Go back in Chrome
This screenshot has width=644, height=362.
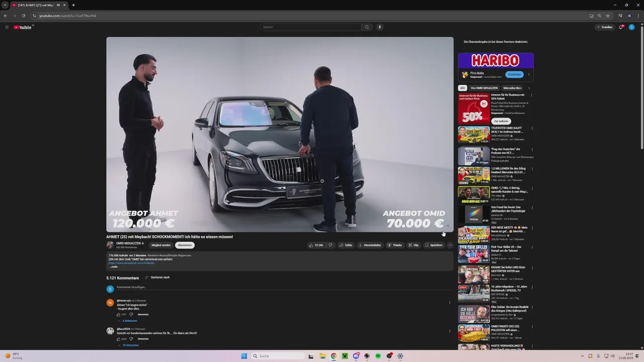pos(6,16)
